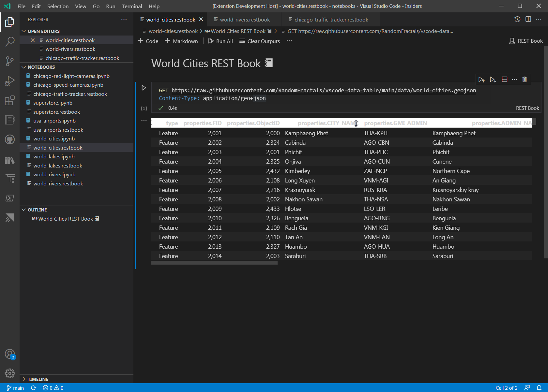Screen dimensions: 548x392
Task: Open chicago-red-light-cameras.ipynb file
Action: click(71, 76)
